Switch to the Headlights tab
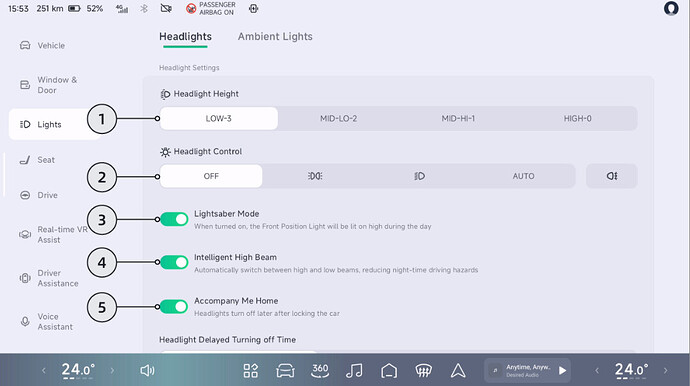The width and height of the screenshot is (690, 386). pos(185,37)
